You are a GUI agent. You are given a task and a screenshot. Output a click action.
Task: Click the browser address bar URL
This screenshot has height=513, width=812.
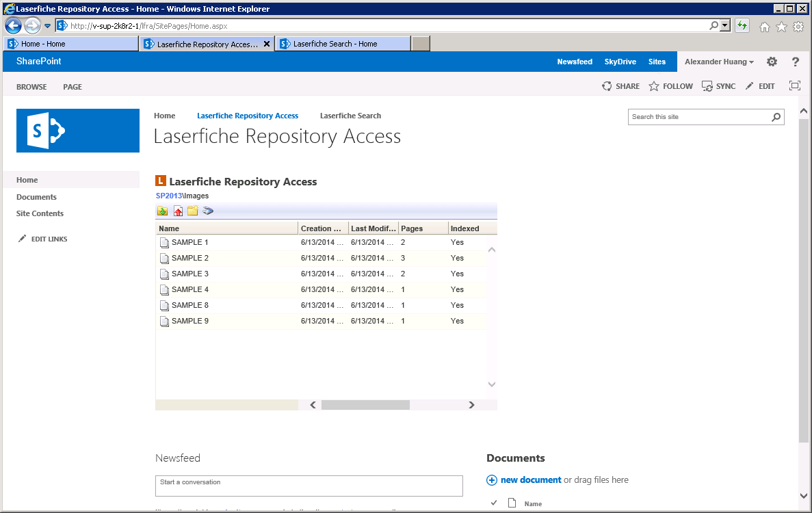click(x=148, y=26)
